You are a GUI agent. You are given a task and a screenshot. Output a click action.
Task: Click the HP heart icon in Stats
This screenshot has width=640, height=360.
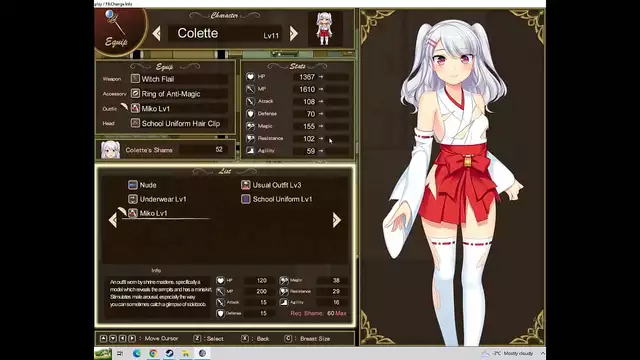tap(250, 76)
